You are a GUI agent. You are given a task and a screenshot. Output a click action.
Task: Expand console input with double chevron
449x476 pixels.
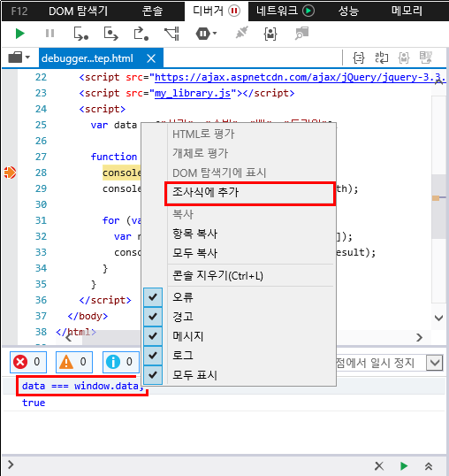point(429,465)
